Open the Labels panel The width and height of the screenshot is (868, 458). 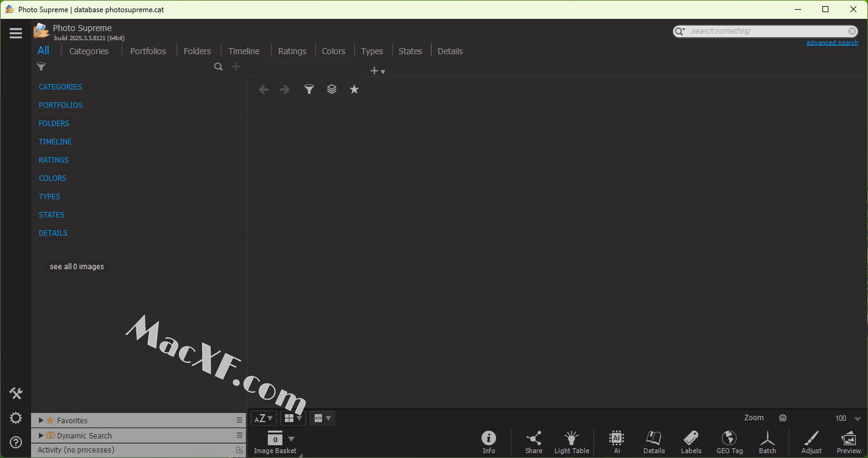click(x=691, y=441)
